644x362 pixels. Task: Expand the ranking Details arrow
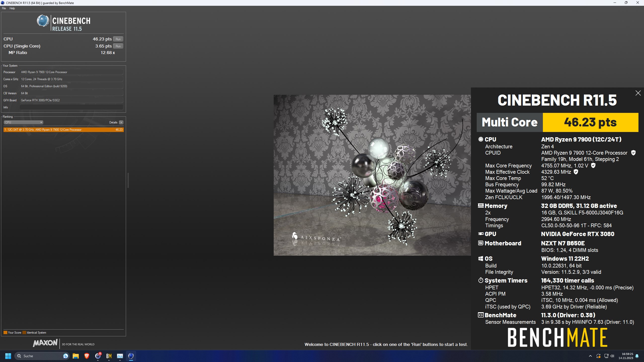tap(121, 122)
